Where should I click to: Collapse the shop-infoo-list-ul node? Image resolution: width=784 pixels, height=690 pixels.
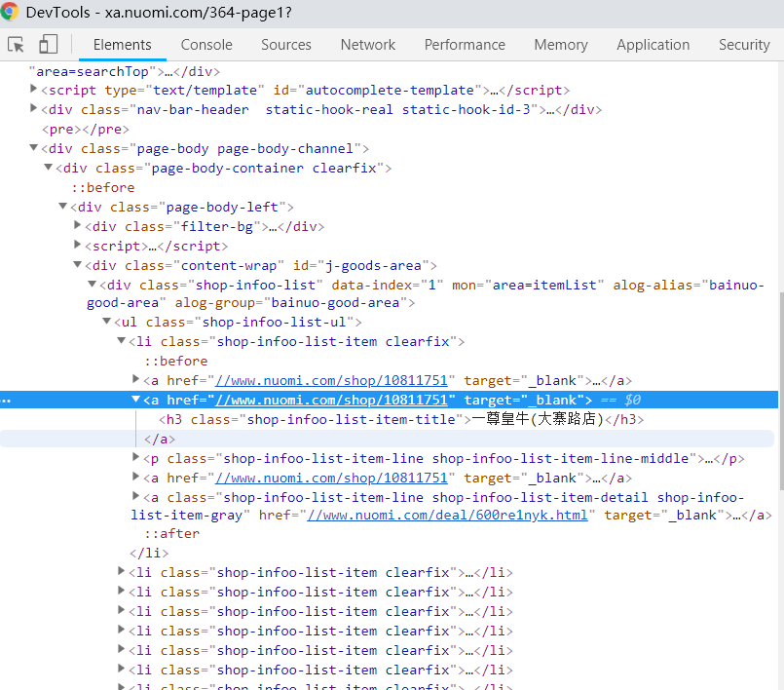click(106, 322)
